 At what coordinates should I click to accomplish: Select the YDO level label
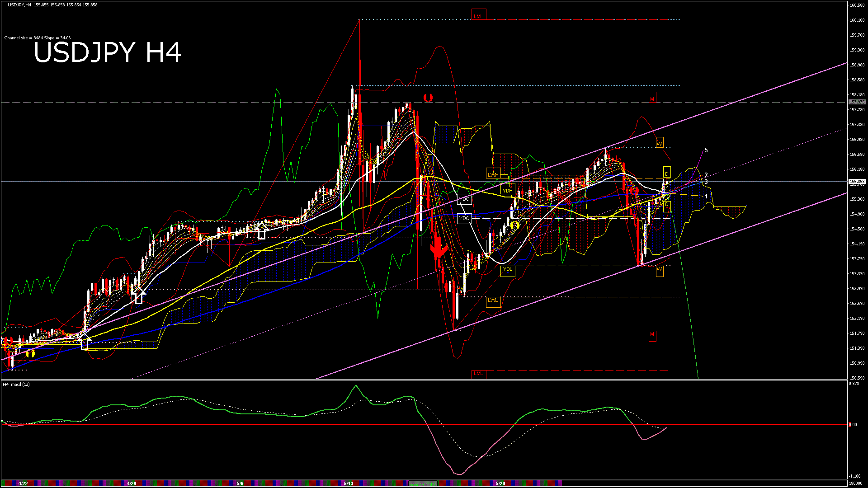pos(464,218)
